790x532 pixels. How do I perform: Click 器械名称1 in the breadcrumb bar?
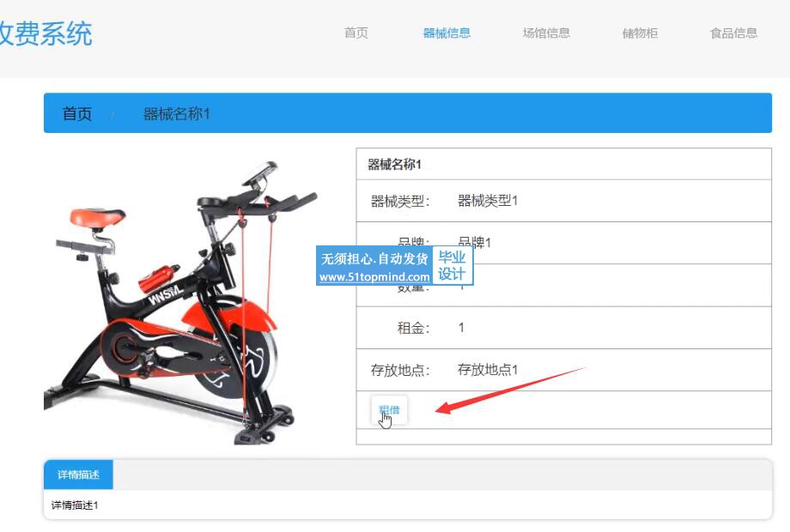click(x=176, y=114)
